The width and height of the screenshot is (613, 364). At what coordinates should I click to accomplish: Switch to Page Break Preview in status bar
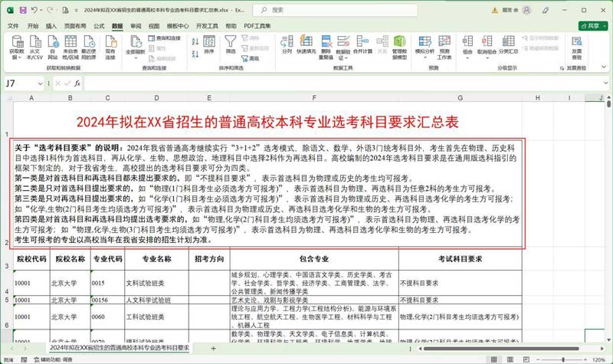coord(526,359)
